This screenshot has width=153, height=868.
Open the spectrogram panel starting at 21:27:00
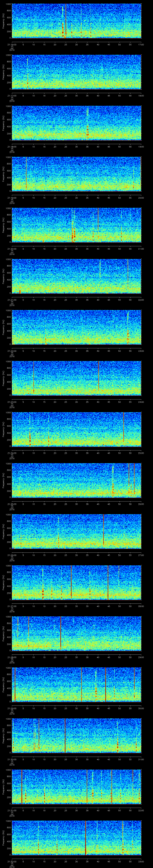[76, 582]
